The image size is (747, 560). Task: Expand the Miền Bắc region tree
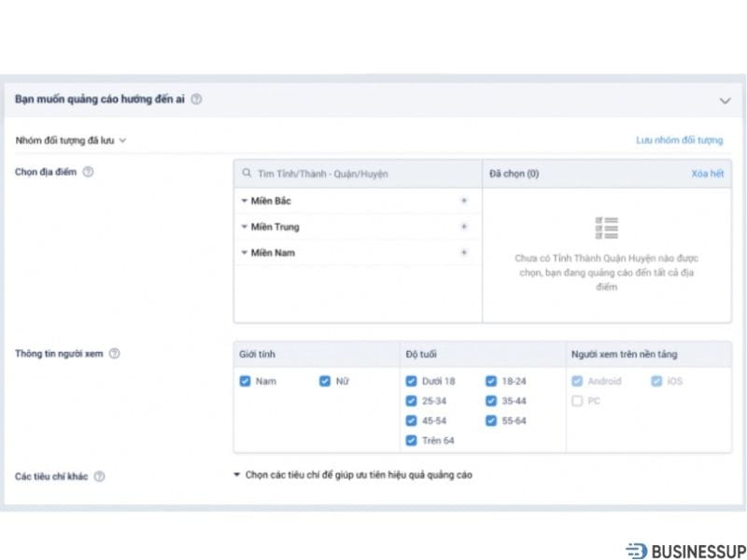pyautogui.click(x=245, y=201)
